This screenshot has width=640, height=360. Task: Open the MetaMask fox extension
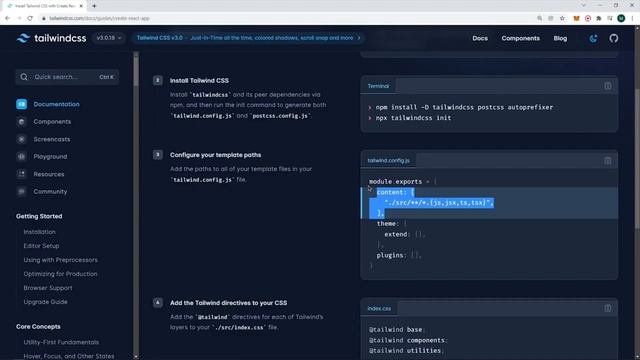coord(576,18)
